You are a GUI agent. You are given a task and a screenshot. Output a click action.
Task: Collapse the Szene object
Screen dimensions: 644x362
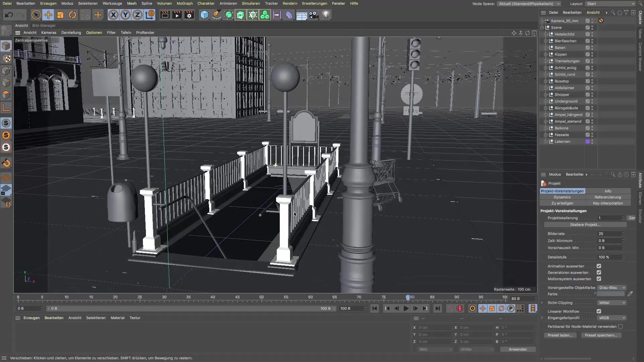click(x=542, y=27)
